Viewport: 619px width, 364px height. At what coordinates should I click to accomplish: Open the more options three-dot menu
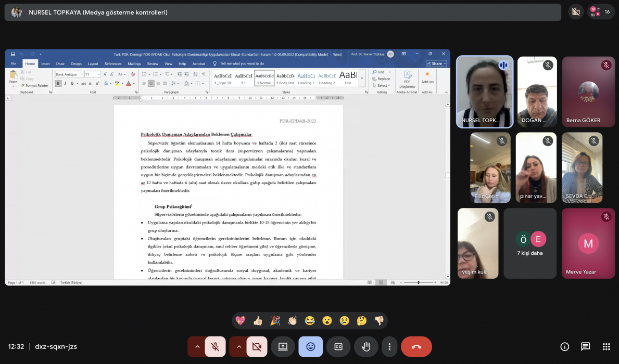[389, 347]
